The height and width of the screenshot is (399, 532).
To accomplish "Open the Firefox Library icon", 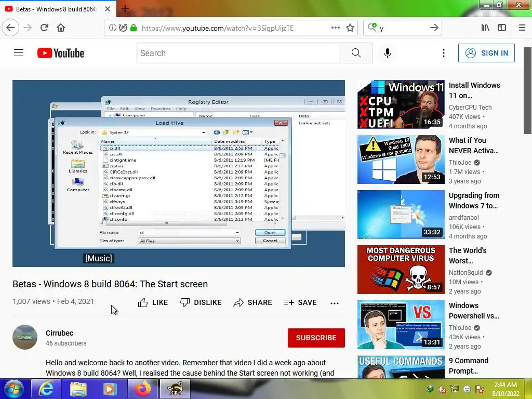I will click(485, 28).
